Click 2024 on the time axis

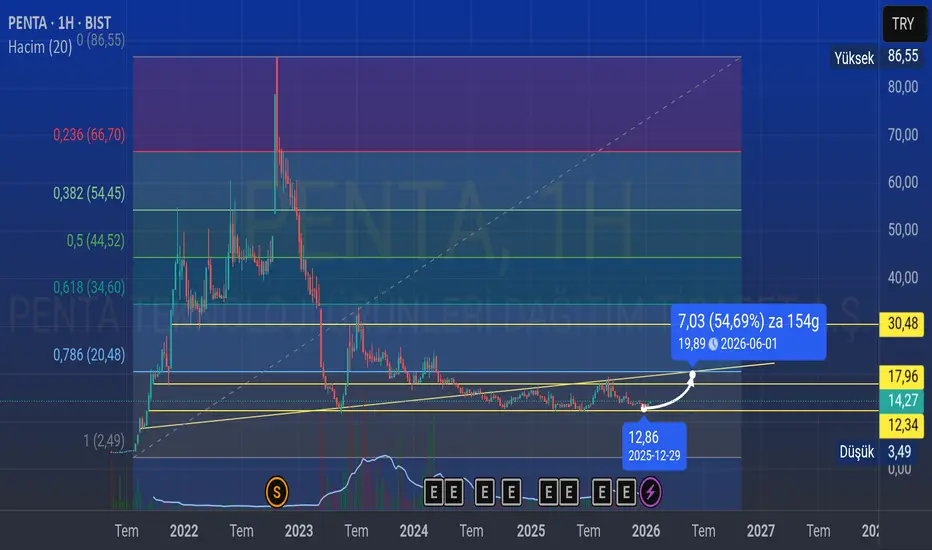tap(414, 531)
